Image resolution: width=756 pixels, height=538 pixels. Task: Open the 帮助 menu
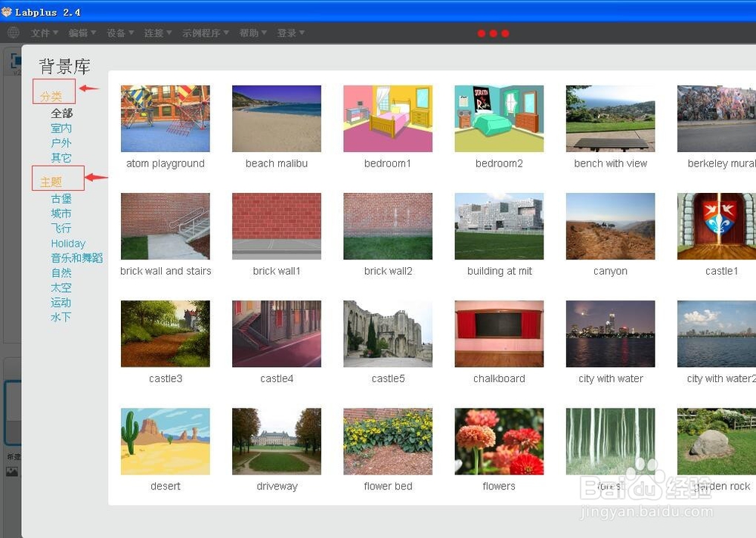(253, 33)
